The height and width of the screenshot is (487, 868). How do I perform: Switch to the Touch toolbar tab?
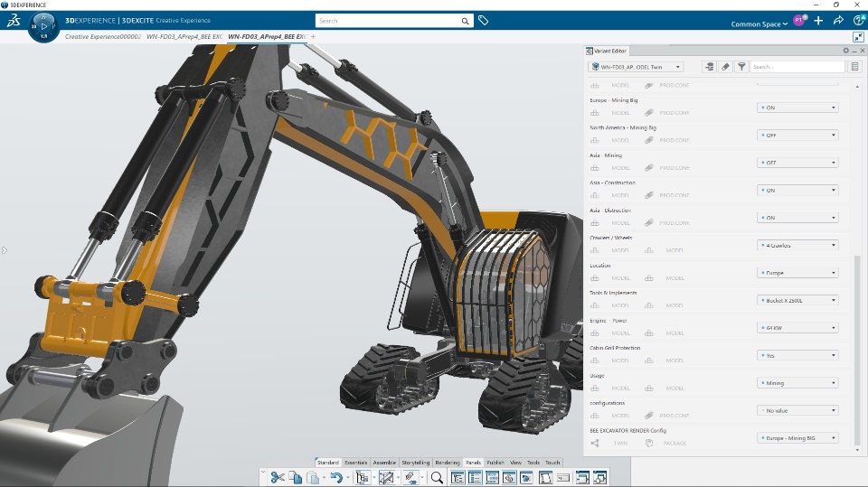(x=552, y=463)
